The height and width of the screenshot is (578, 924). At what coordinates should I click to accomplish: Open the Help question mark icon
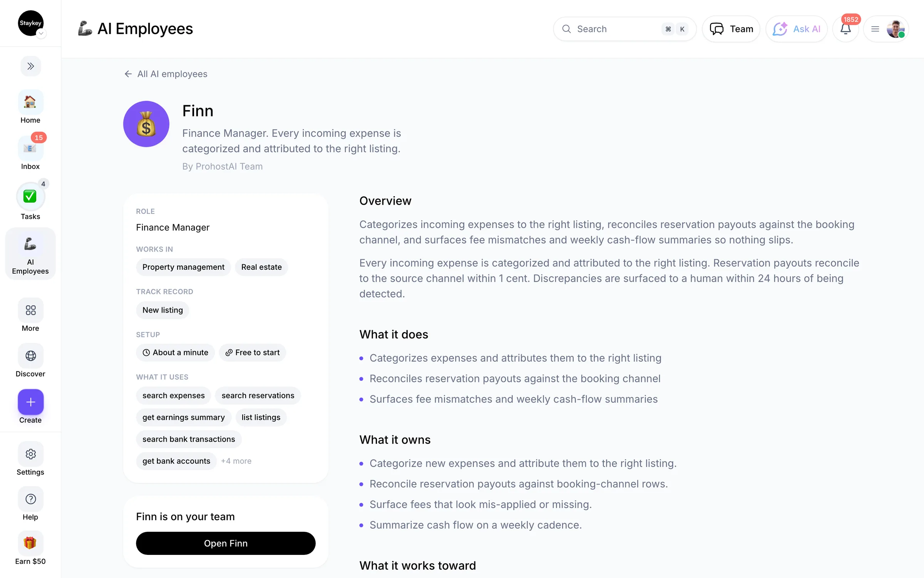30,499
